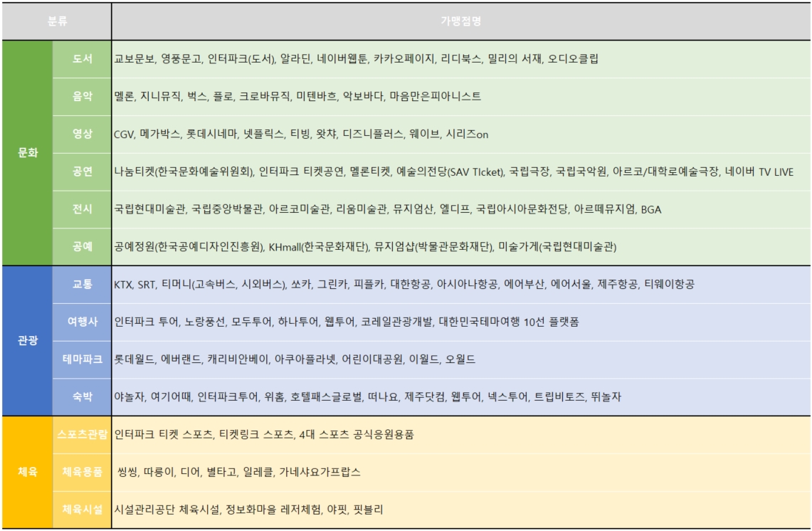Viewport: 812px width, 531px height.
Task: Click the 스포츠관람 subcategory cell
Action: point(82,435)
